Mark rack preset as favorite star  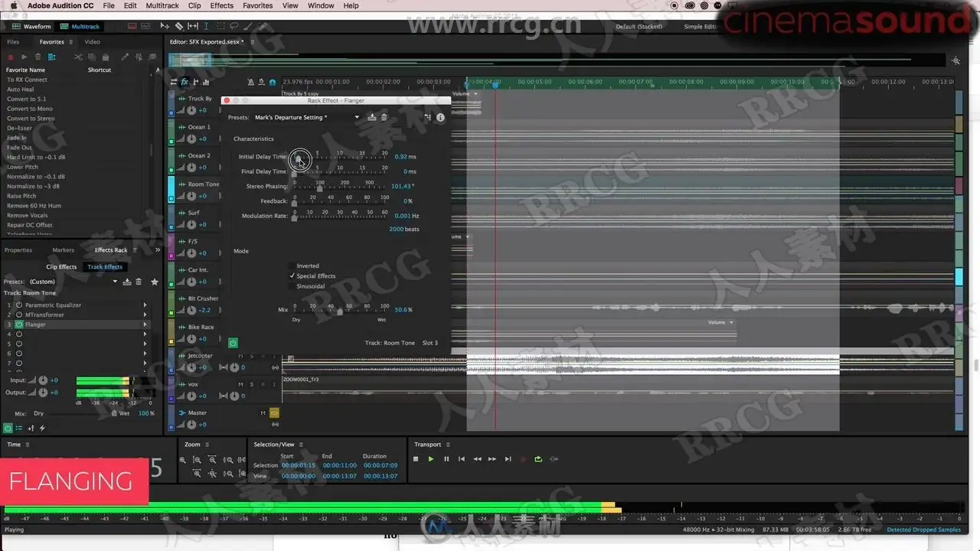coord(154,282)
